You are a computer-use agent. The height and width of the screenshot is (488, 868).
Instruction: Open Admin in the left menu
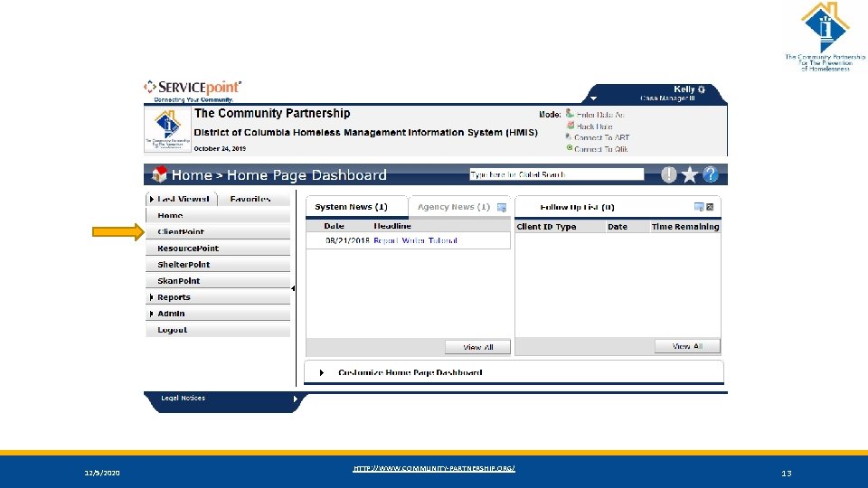pyautogui.click(x=218, y=314)
